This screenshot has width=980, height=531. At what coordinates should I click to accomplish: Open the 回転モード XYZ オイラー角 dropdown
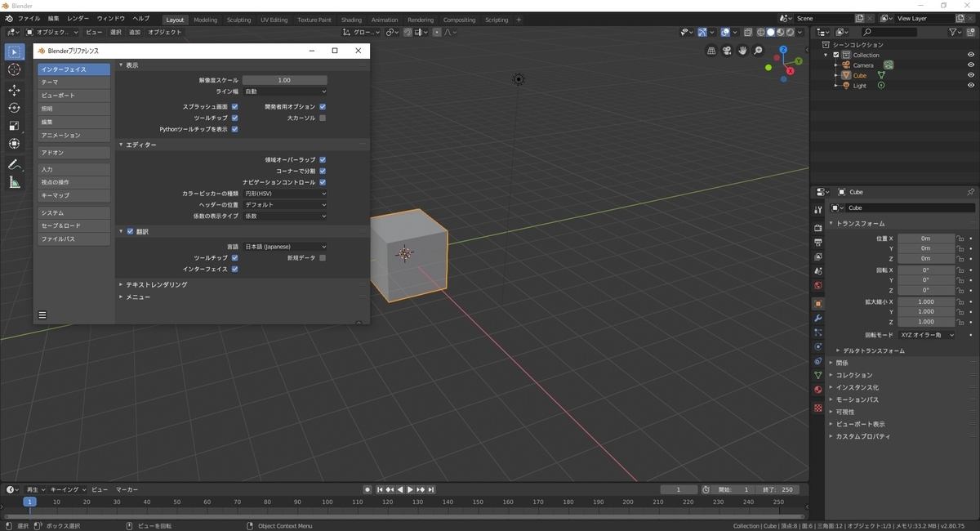[x=927, y=335]
